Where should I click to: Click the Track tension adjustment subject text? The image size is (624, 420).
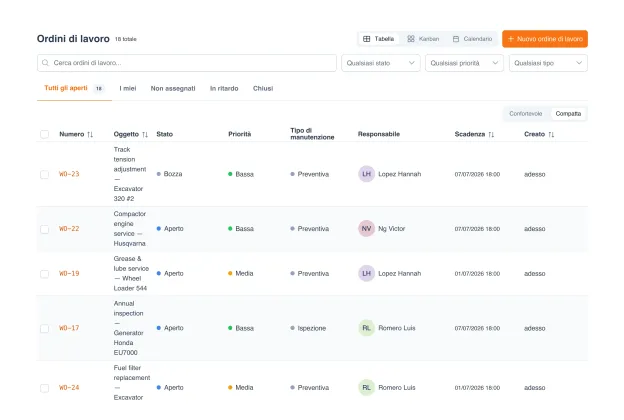(130, 174)
